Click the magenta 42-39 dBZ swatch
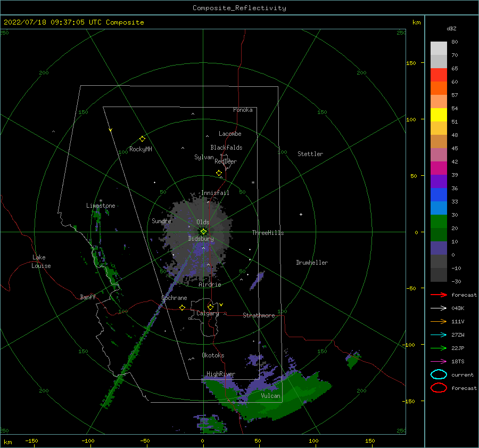Screen dimensions: 479x448 [439, 168]
